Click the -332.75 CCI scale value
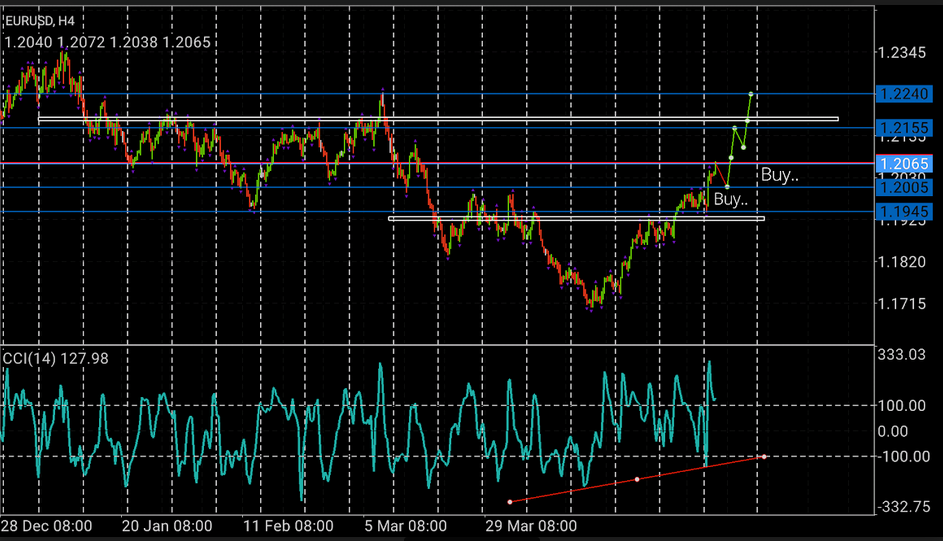943x541 pixels. tap(904, 507)
